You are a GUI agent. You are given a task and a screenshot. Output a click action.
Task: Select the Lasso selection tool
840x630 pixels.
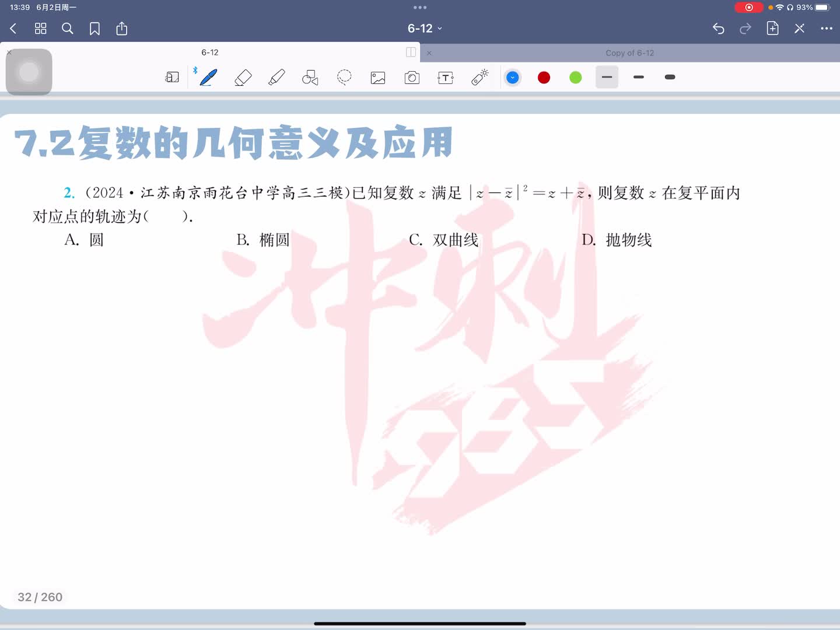click(x=344, y=78)
